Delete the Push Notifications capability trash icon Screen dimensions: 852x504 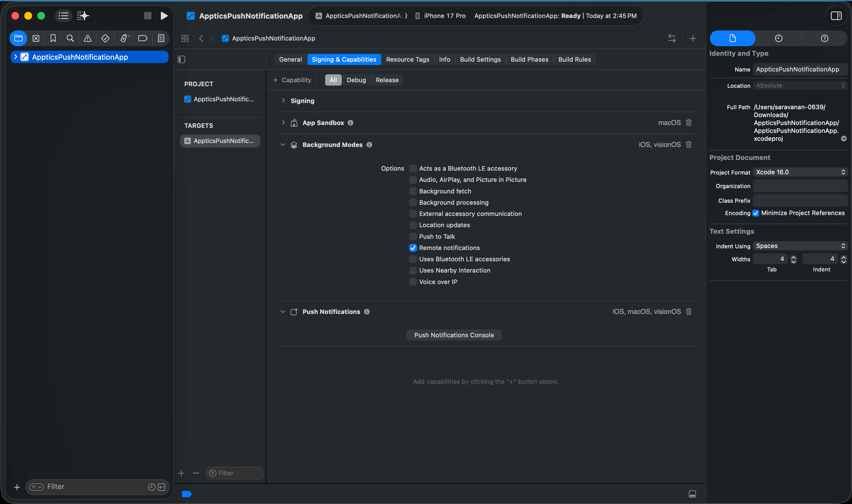point(689,311)
